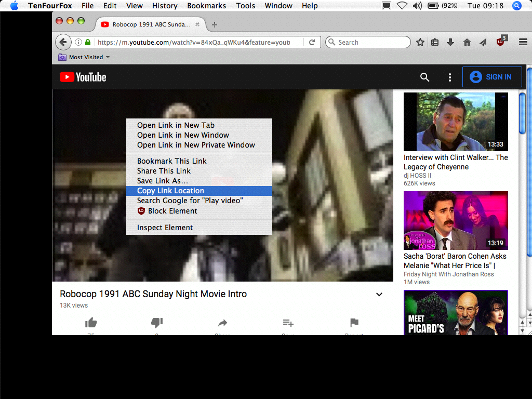
Task: Click channel name dj HOSS II
Action: (417, 176)
